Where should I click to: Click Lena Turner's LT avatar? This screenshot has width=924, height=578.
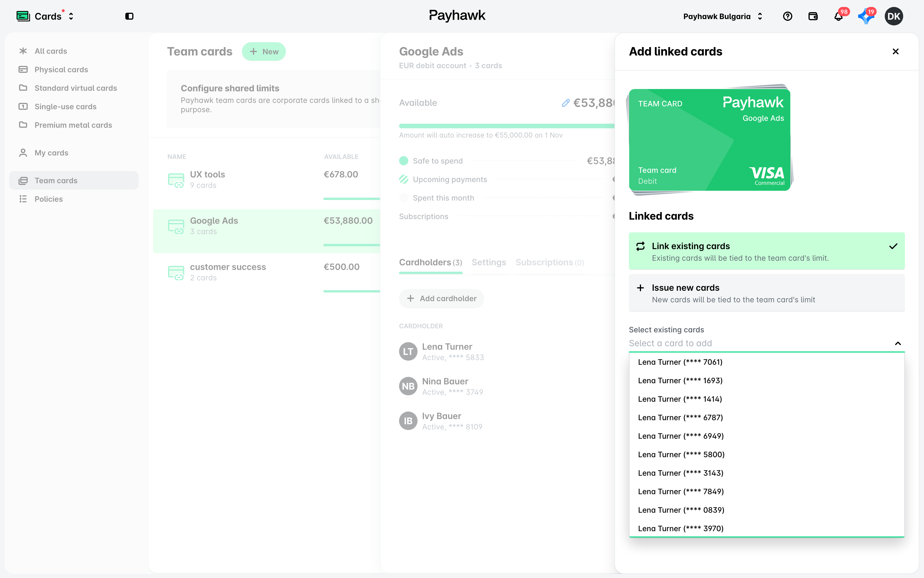[x=408, y=351]
